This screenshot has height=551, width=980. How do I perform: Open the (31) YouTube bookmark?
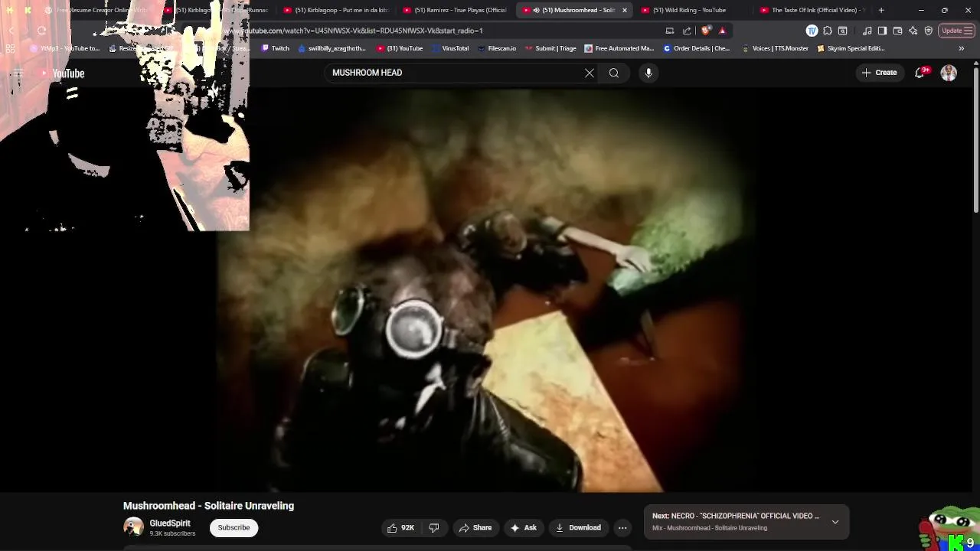point(400,48)
